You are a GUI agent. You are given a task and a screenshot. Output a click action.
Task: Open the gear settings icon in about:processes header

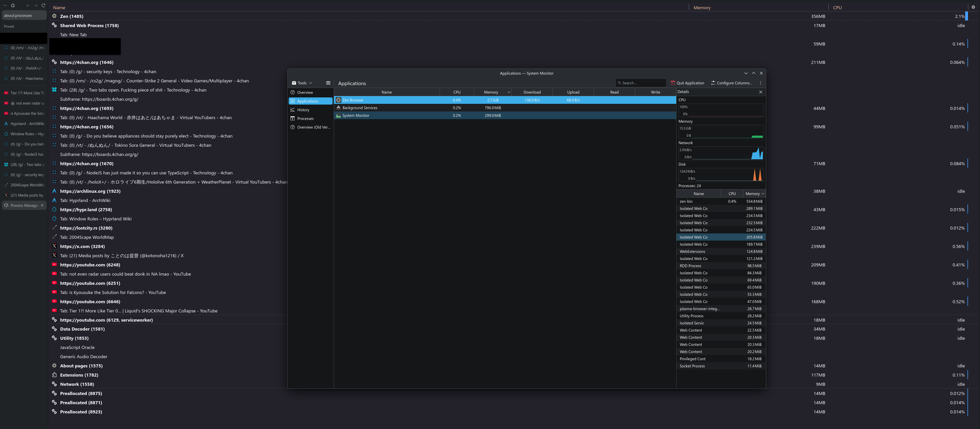973,7
